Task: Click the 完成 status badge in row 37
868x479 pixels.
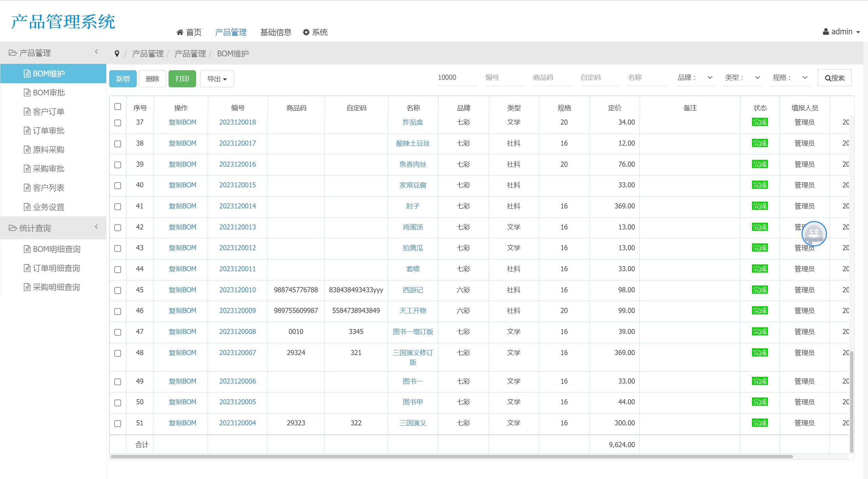Action: pyautogui.click(x=760, y=122)
